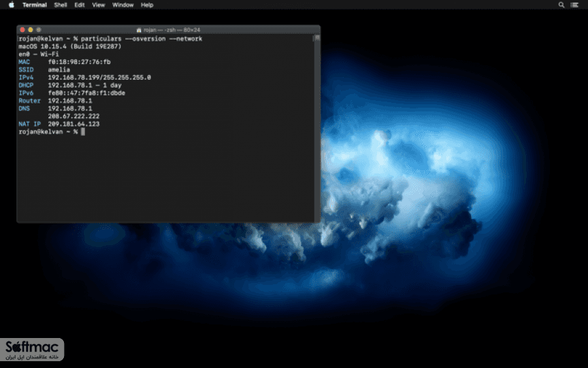This screenshot has width=588, height=368.
Task: Open the Edit menu
Action: [79, 5]
